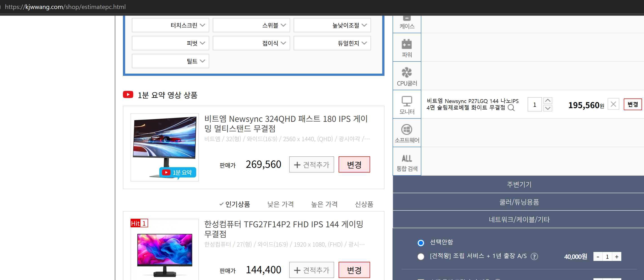Open the 한성컴퓨터 TFG27F14P2 product title
This screenshot has height=280, width=644.
(284, 229)
